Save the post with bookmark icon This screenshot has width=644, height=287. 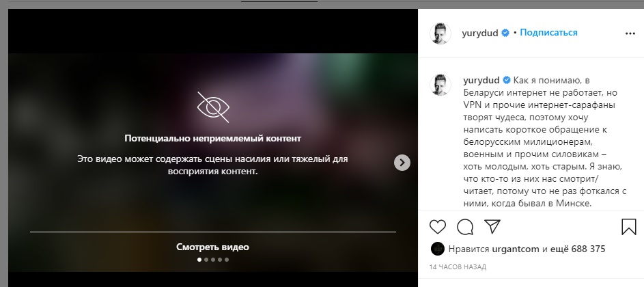click(629, 227)
